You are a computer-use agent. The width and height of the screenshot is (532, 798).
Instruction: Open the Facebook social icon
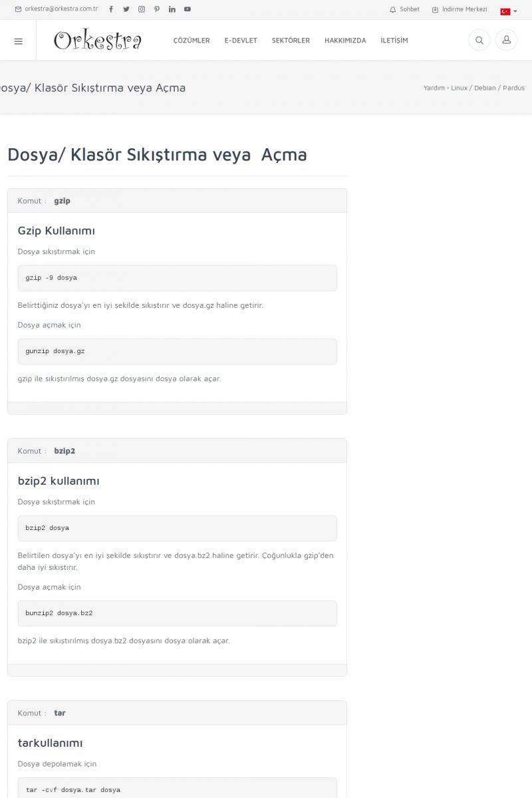point(111,9)
